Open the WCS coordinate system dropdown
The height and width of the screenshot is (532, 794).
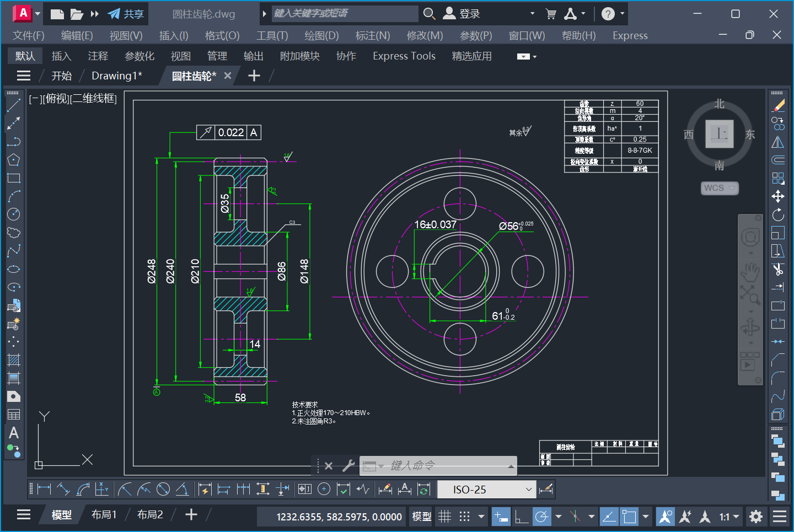pyautogui.click(x=720, y=188)
